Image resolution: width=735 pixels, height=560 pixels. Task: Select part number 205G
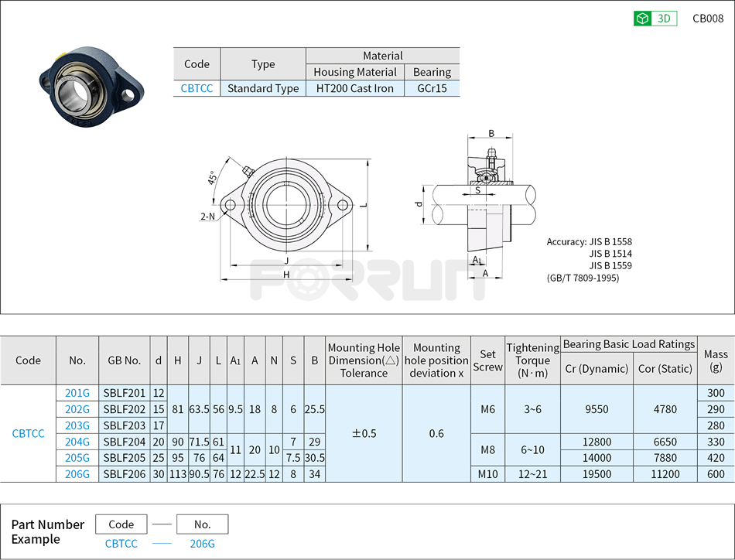tap(77, 457)
